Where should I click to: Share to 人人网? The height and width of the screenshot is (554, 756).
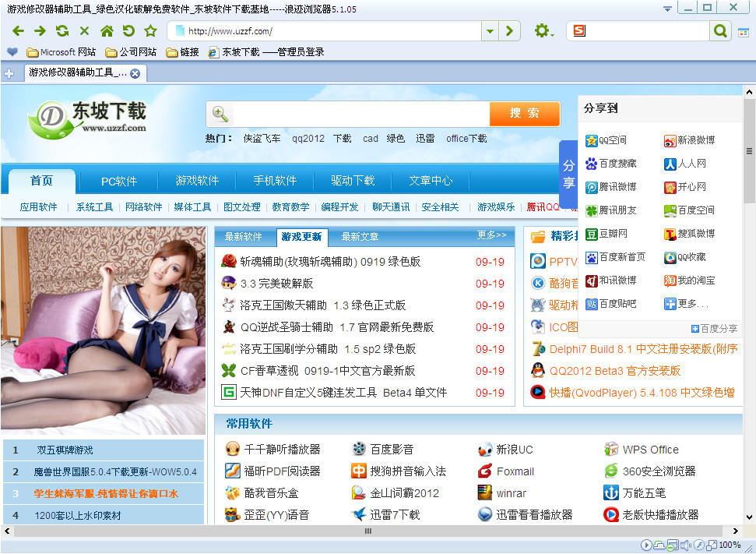(x=685, y=164)
